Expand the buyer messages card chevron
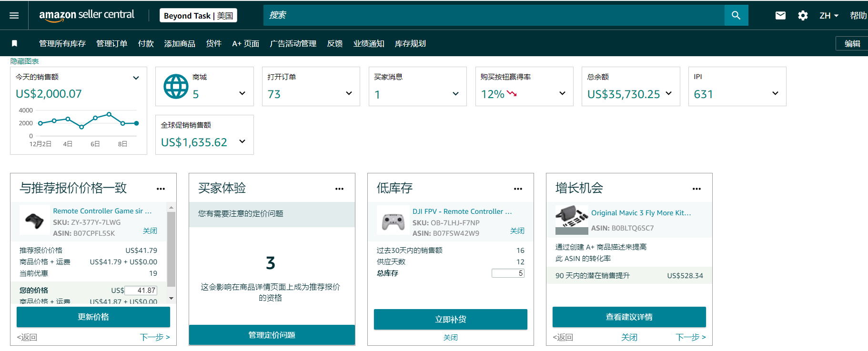The image size is (868, 351). [455, 93]
